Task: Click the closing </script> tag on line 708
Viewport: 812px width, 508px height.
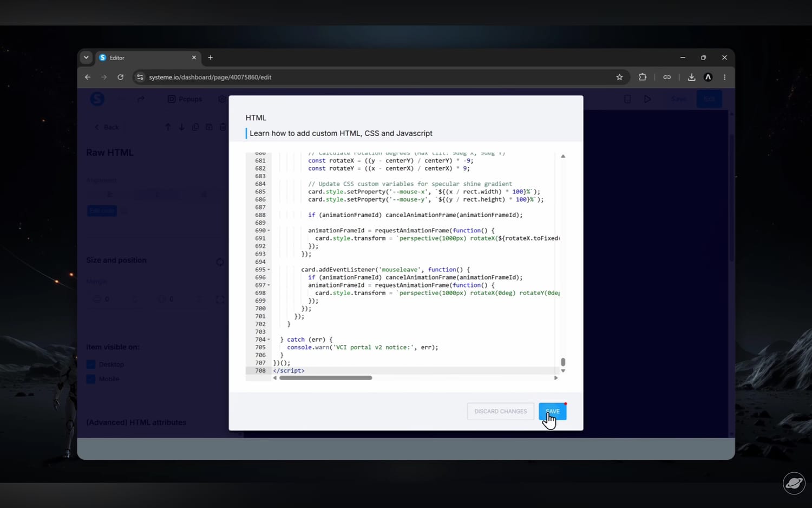Action: click(289, 371)
